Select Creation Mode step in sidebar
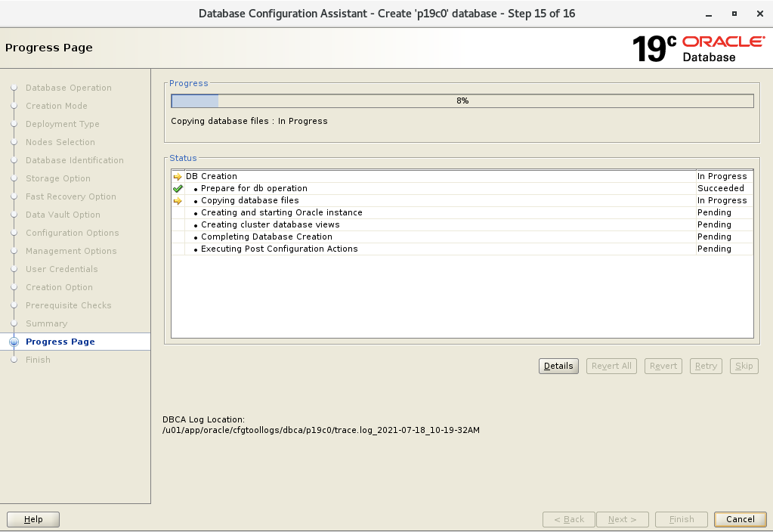 56,106
